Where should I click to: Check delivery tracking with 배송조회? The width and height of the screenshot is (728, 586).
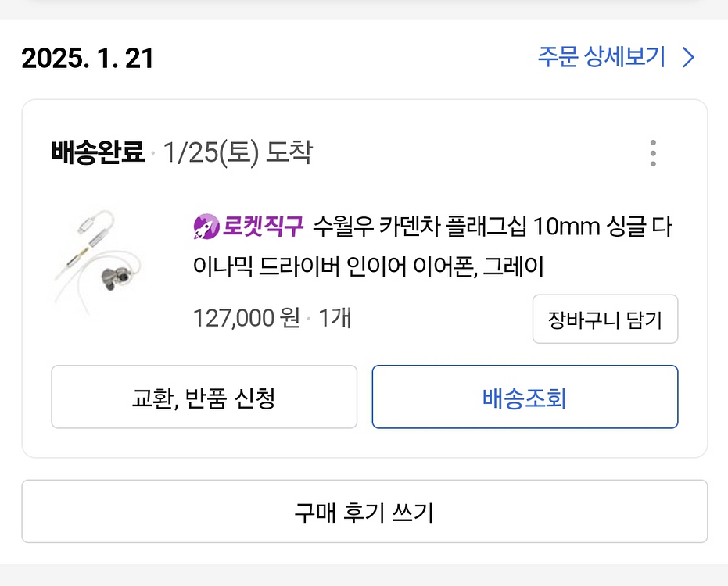coord(525,398)
